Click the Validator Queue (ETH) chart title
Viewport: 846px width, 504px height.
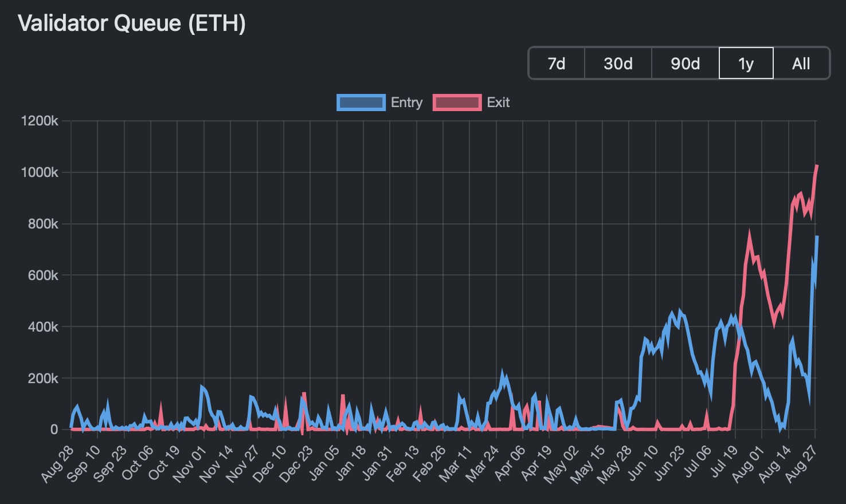[x=131, y=23]
